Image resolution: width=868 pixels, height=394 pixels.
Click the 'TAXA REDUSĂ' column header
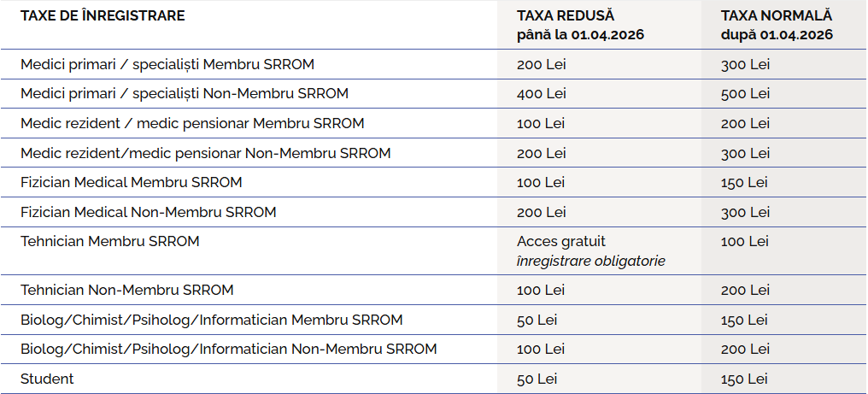pyautogui.click(x=566, y=16)
